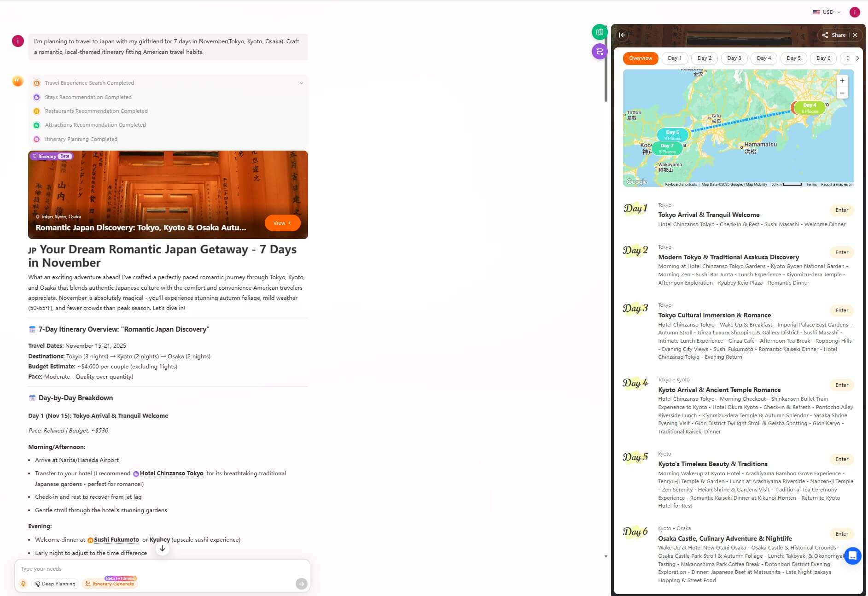
Task: Open the blue chat support widget
Action: pyautogui.click(x=852, y=556)
